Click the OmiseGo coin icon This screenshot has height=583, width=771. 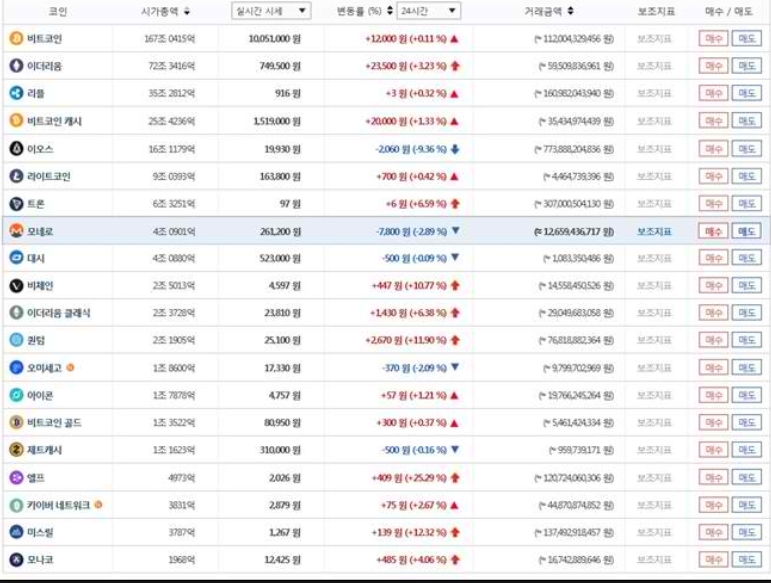tap(16, 368)
